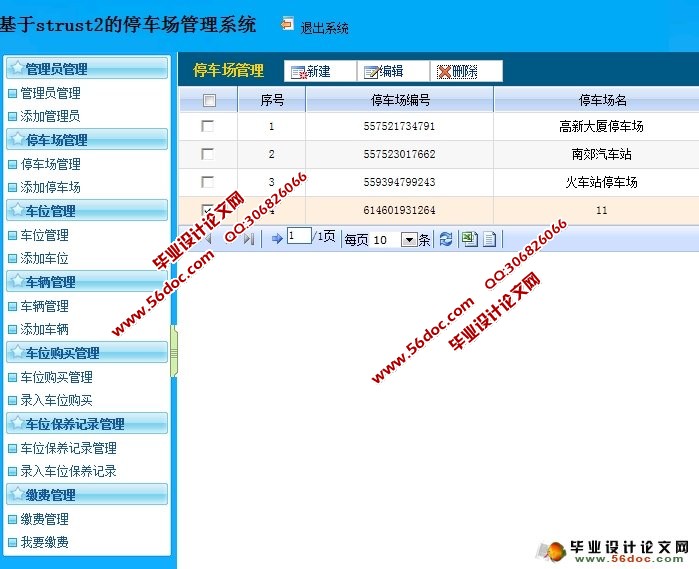This screenshot has height=569, width=699.
Task: Uncheck the box for row 614601931264
Action: coord(207,210)
